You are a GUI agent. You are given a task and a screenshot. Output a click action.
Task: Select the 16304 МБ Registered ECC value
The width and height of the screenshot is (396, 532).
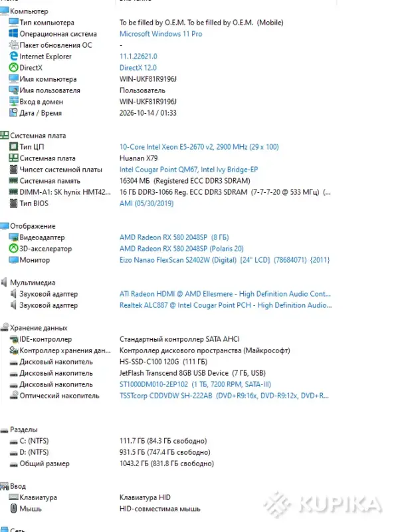pos(185,180)
